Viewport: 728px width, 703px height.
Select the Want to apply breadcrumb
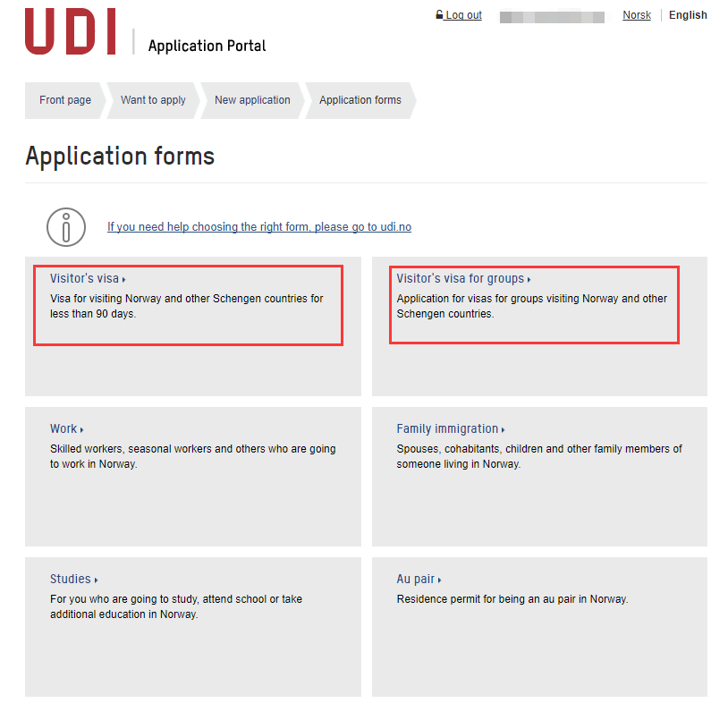[x=153, y=100]
